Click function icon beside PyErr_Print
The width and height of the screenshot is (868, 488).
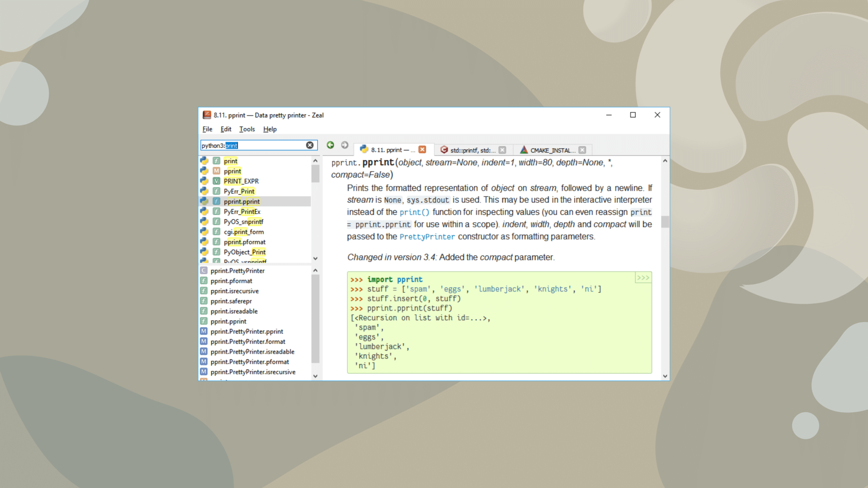point(216,191)
